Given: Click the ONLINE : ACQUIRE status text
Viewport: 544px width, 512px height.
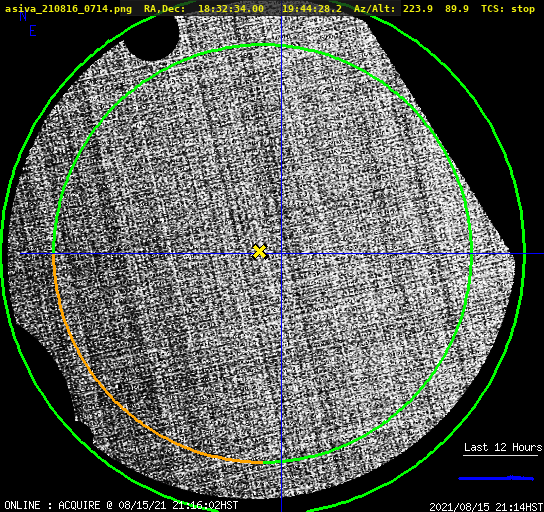Looking at the screenshot, I should click(52, 505).
